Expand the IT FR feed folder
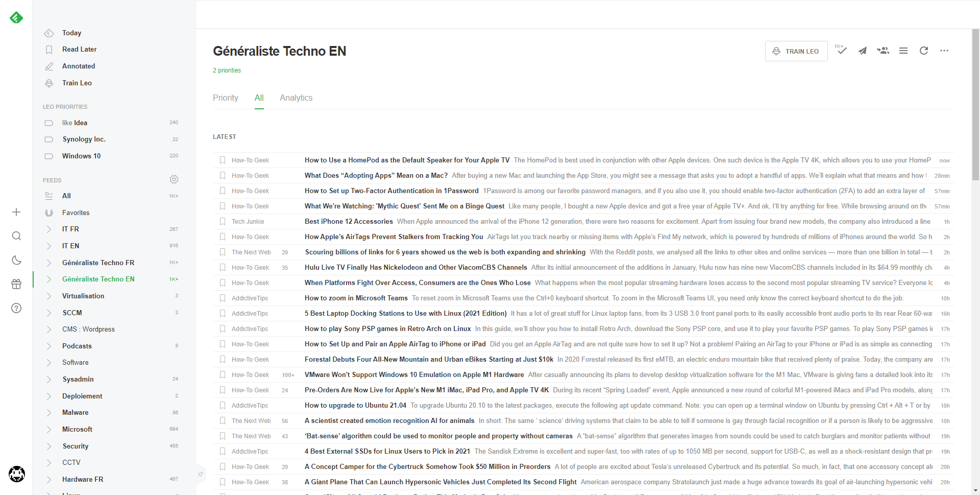This screenshot has width=980, height=495. (x=49, y=229)
